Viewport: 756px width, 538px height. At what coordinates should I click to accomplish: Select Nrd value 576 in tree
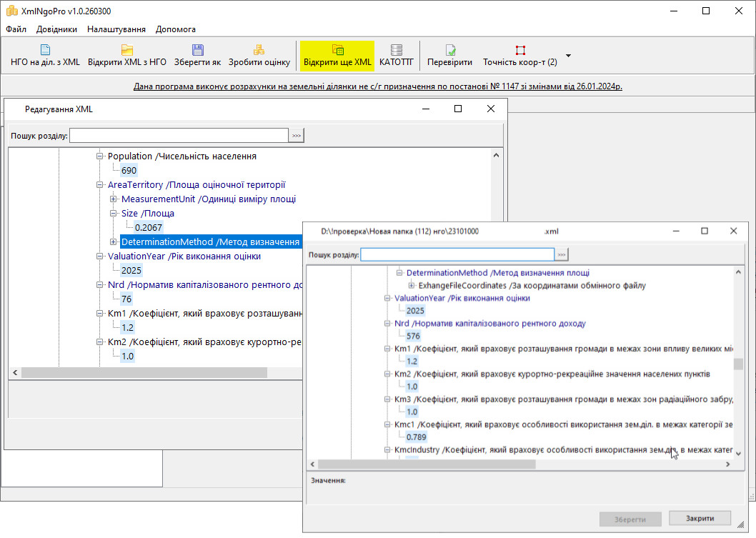click(413, 336)
